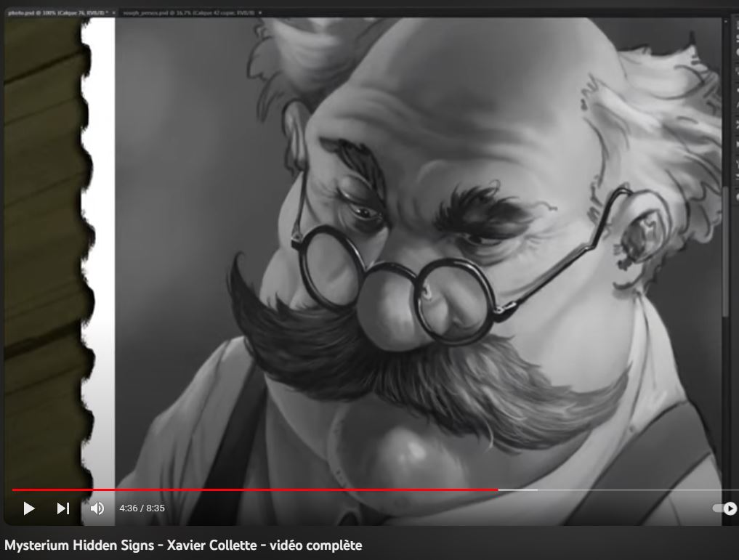Mute the video with the speaker icon
The image size is (739, 560).
point(97,508)
